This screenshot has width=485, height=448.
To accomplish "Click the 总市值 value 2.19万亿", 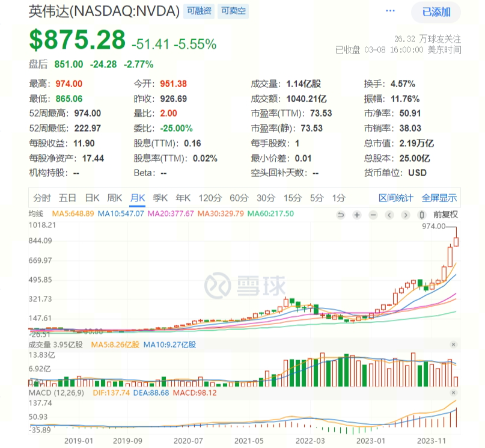I will [x=416, y=144].
